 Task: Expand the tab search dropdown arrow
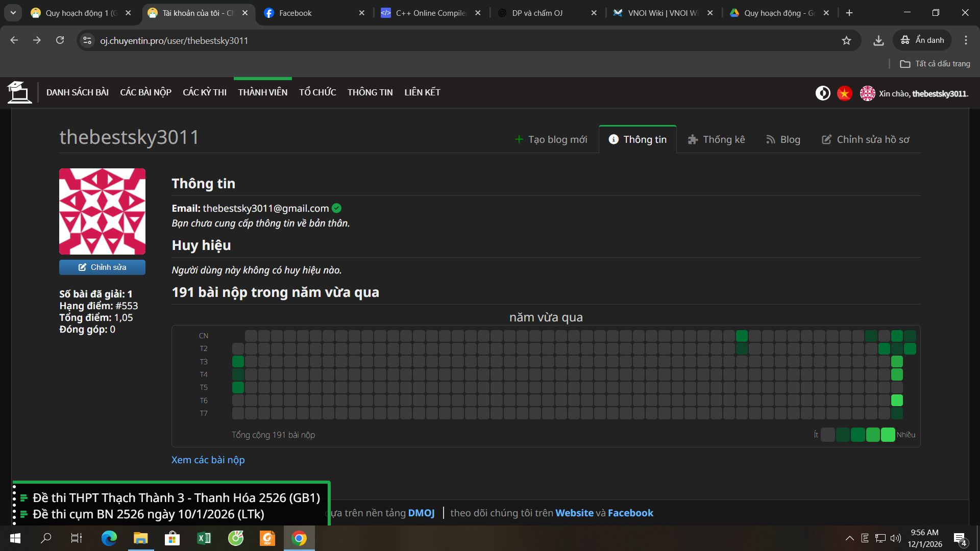pyautogui.click(x=13, y=13)
